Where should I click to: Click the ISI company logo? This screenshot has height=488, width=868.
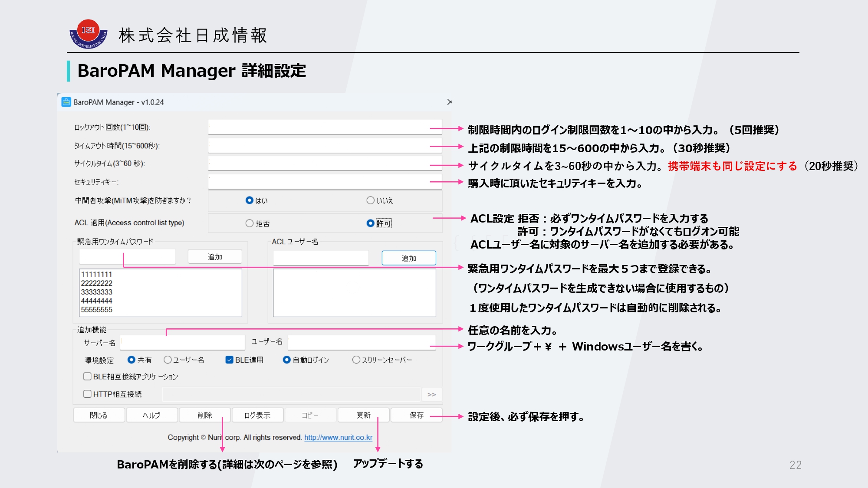click(89, 34)
